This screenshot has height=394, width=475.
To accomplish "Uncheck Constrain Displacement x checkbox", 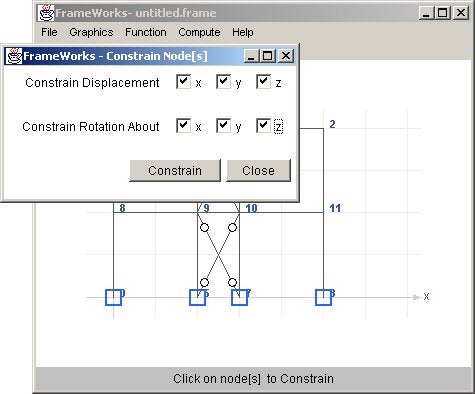I will pyautogui.click(x=183, y=82).
